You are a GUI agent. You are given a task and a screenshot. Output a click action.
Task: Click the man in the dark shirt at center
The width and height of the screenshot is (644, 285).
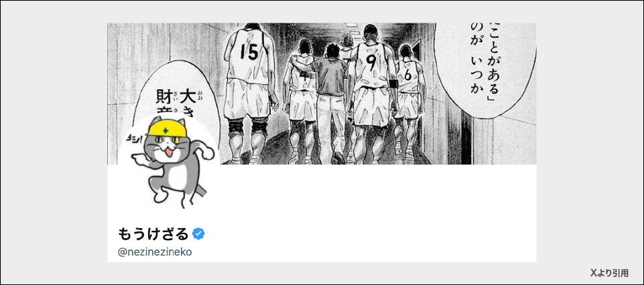coord(330,102)
